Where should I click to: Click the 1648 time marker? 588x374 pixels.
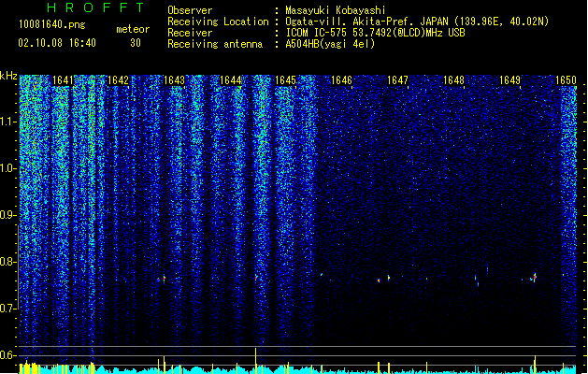coord(453,80)
